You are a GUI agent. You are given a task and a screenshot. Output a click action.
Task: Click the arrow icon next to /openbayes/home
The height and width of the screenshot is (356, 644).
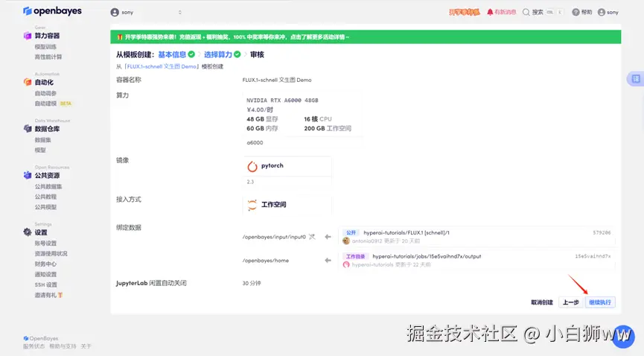(328, 260)
